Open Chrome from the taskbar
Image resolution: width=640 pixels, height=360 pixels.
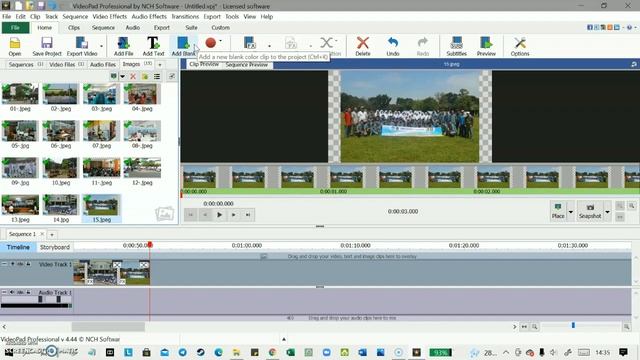(272, 352)
